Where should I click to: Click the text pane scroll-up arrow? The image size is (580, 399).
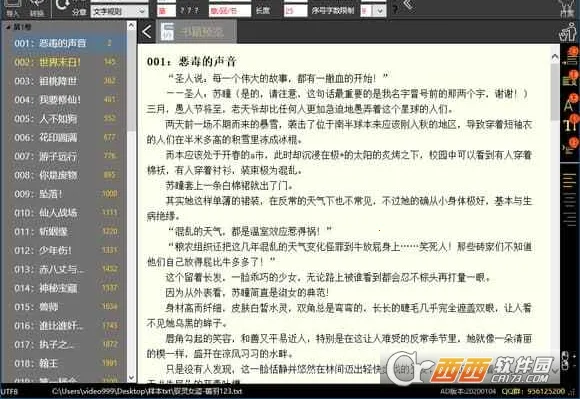click(x=555, y=57)
